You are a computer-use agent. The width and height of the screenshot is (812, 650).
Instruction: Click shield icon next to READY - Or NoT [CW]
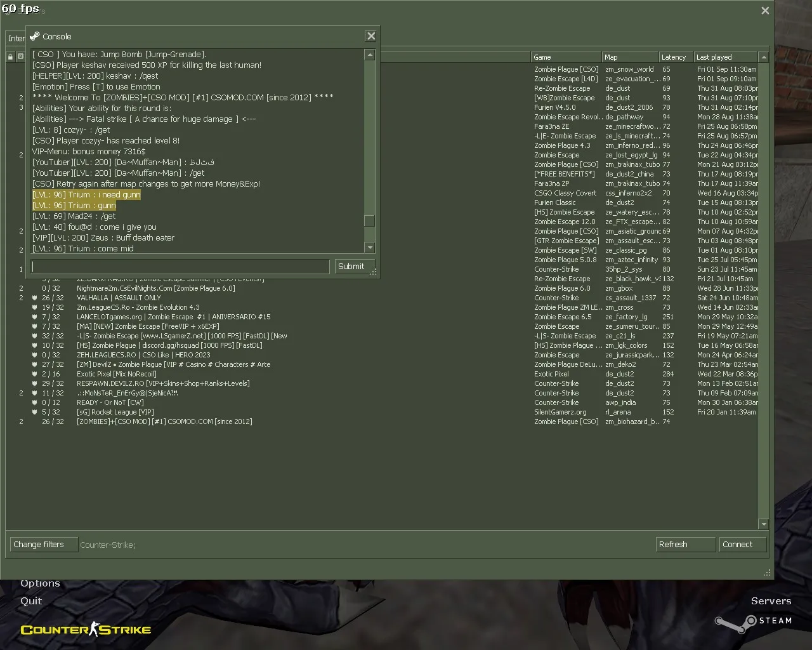tap(35, 402)
